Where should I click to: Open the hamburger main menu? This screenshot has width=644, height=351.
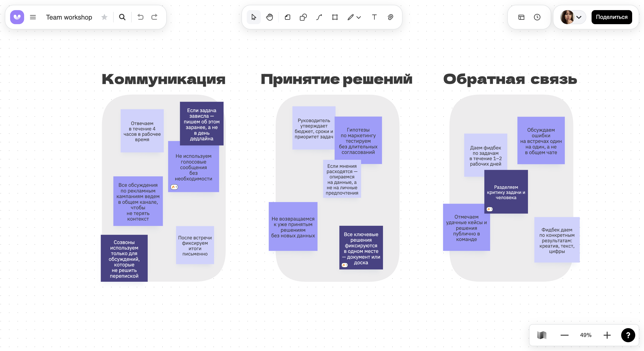click(x=33, y=17)
